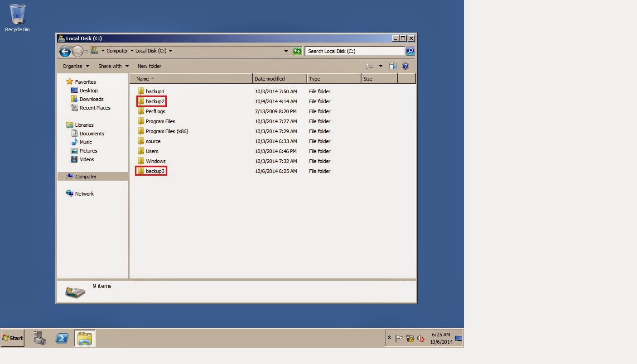Open PowerShell from the taskbar
The image size is (637, 364).
coord(62,338)
